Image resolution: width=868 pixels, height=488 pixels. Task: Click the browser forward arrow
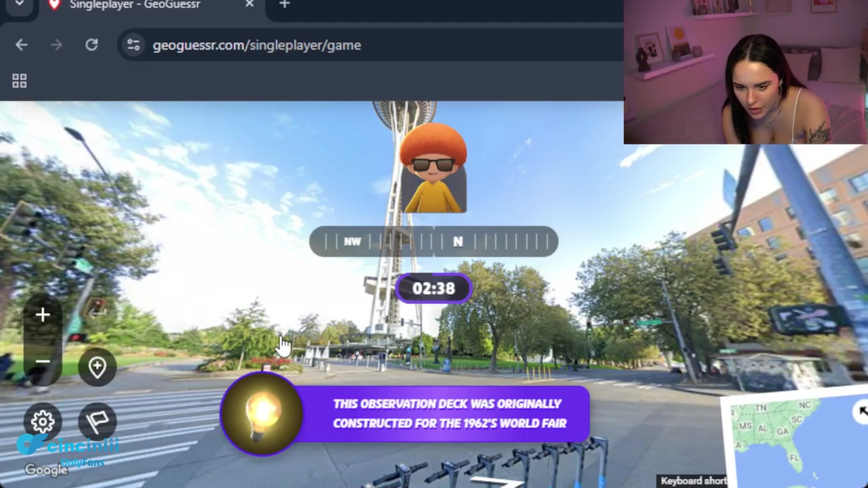click(x=56, y=45)
